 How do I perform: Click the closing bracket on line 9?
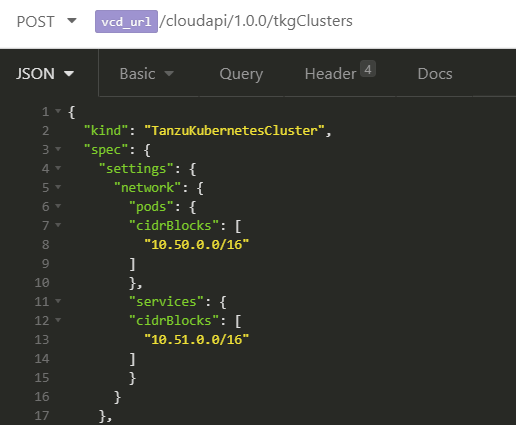click(x=132, y=264)
